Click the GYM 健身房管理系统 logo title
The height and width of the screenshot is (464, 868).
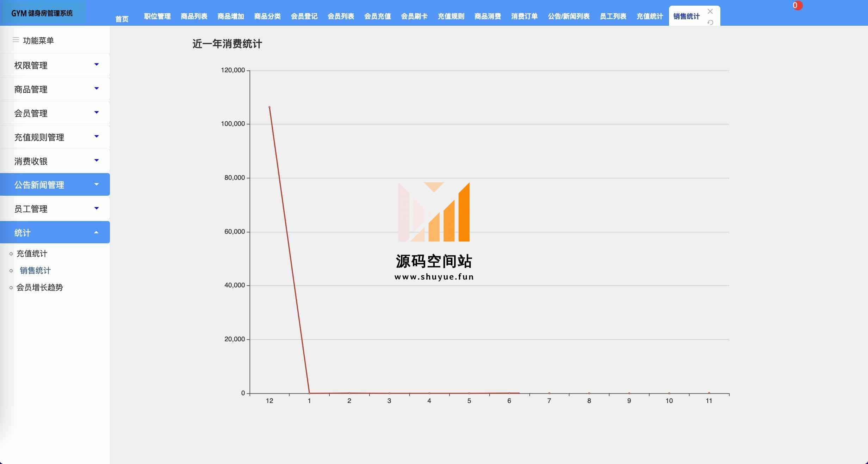click(42, 13)
